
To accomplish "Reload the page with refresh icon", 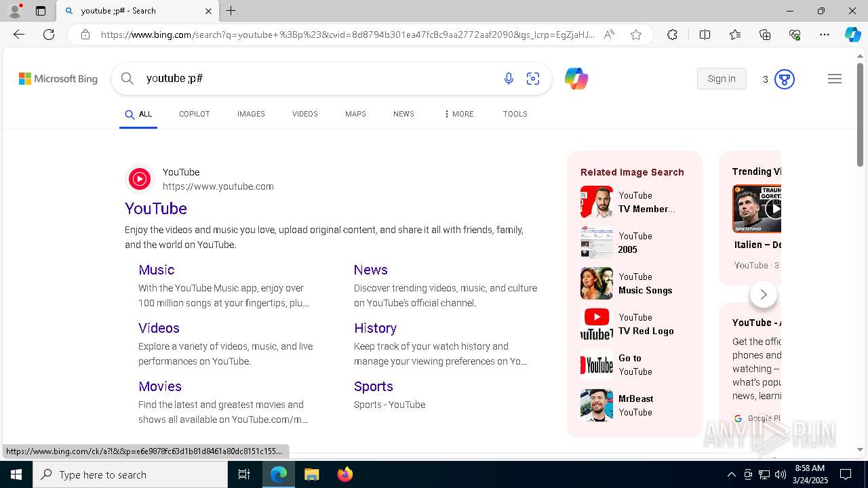I will click(49, 35).
